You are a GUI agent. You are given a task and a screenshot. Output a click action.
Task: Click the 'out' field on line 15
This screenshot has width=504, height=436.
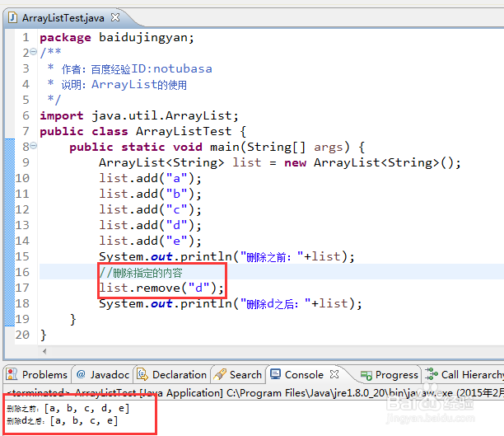(161, 257)
